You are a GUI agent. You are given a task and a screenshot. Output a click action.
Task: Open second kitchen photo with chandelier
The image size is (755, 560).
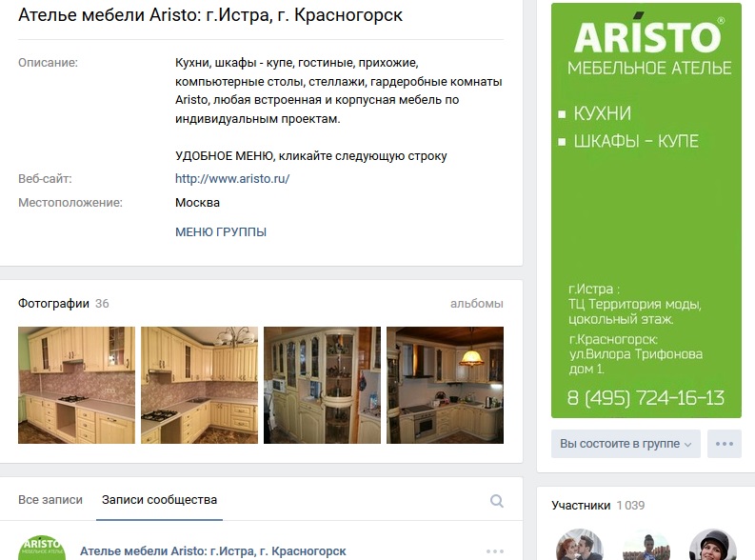tap(199, 385)
